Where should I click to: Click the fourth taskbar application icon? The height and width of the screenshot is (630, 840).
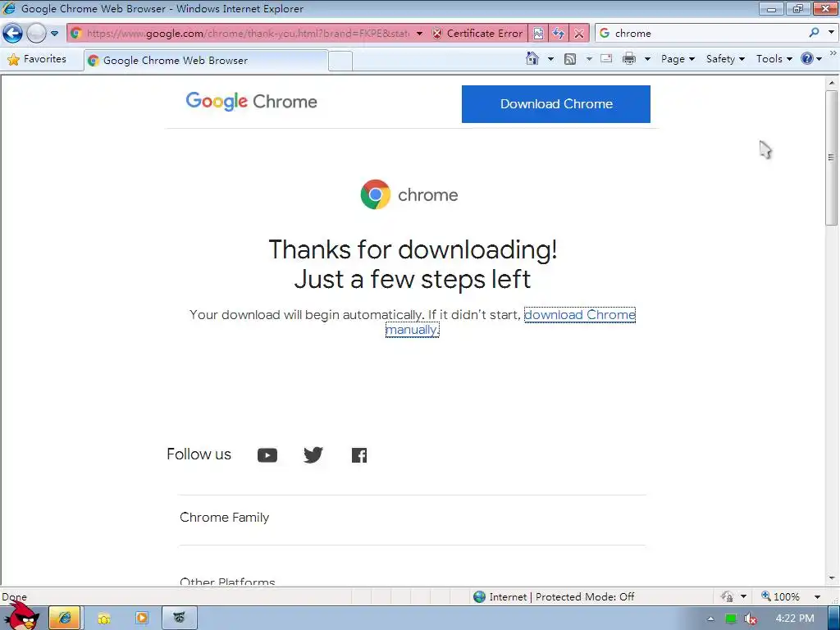180,619
